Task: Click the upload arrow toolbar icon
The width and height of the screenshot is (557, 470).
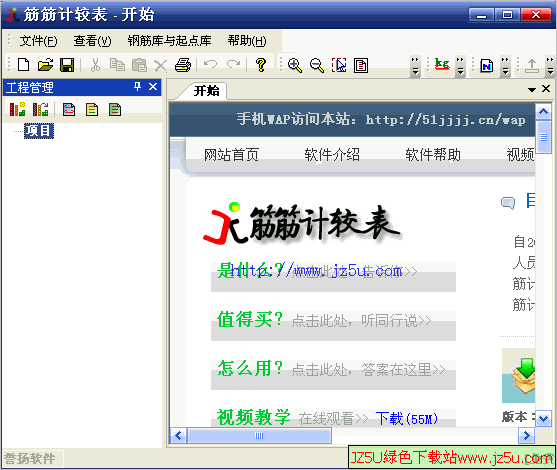Action: (532, 66)
